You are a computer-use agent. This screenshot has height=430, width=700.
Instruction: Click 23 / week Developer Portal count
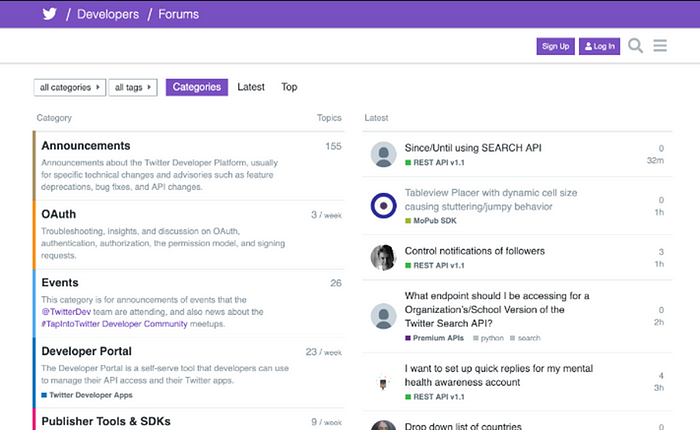tap(324, 352)
